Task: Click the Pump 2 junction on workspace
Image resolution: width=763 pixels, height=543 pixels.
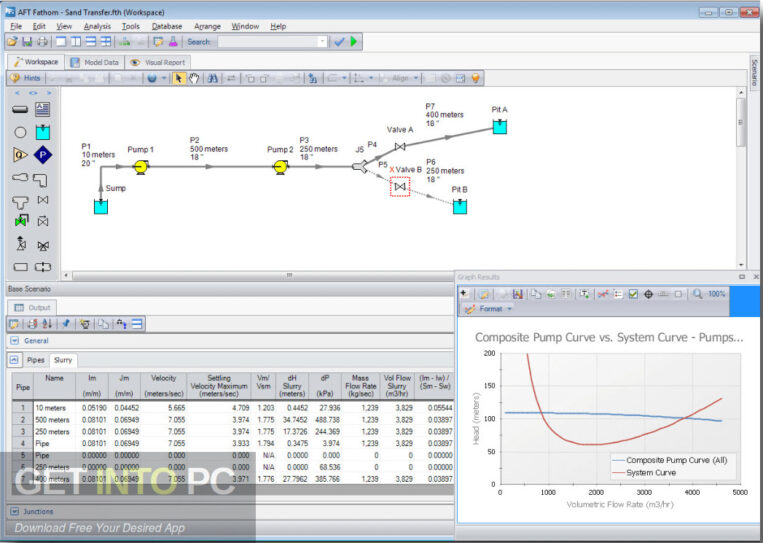Action: [x=280, y=167]
